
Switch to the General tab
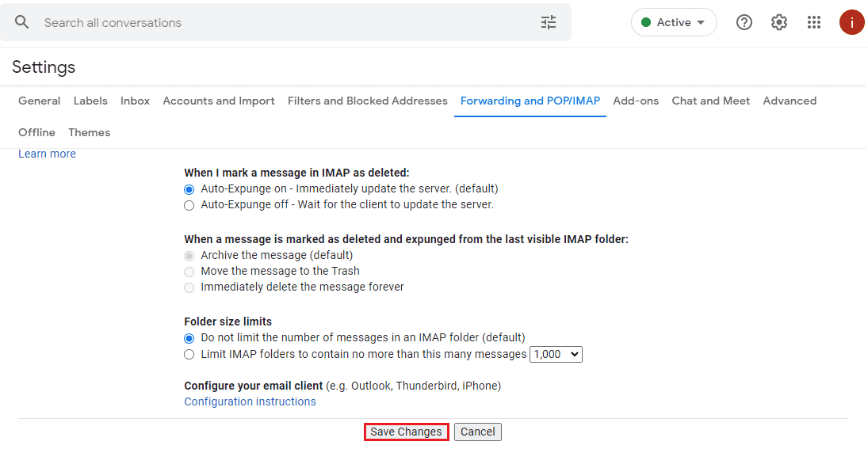tap(40, 101)
